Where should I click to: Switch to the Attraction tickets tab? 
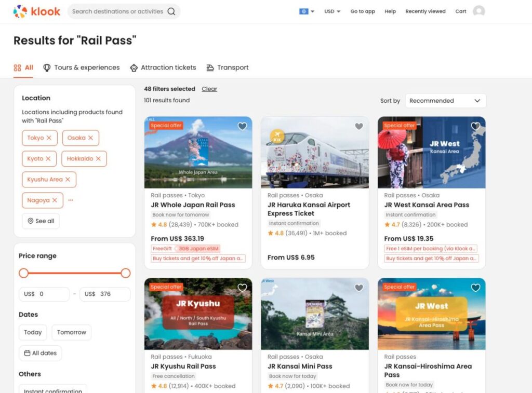(163, 67)
